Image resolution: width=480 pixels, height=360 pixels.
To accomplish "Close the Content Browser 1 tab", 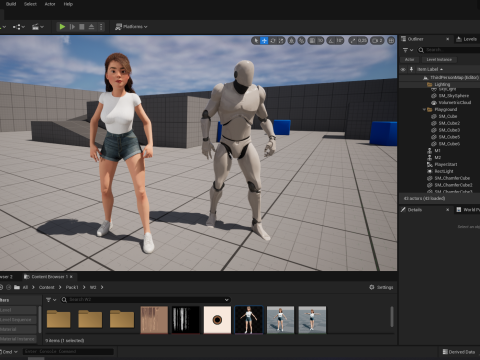I will [71, 277].
